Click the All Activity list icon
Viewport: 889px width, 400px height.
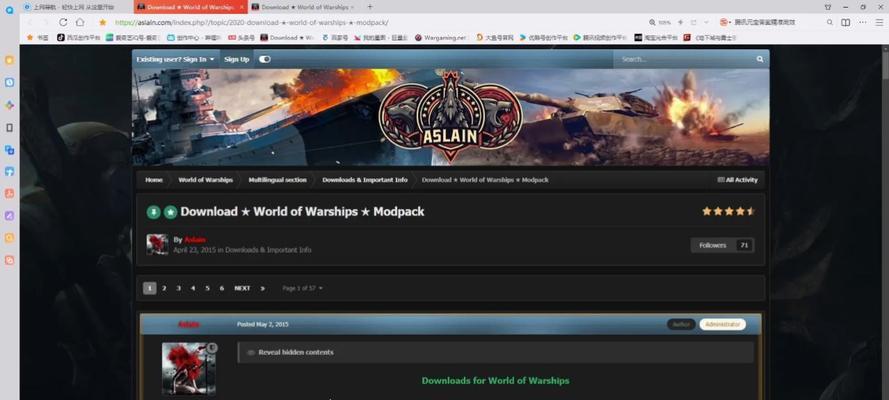[721, 180]
